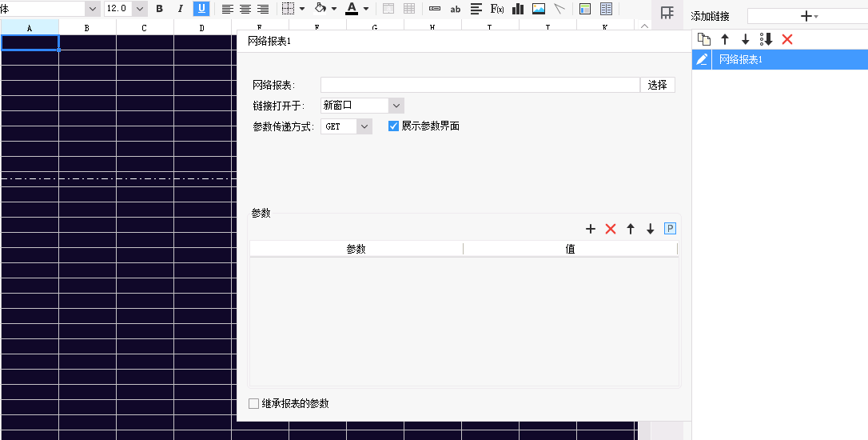Insert rich text element
This screenshot has width=868, height=440.
tap(476, 9)
